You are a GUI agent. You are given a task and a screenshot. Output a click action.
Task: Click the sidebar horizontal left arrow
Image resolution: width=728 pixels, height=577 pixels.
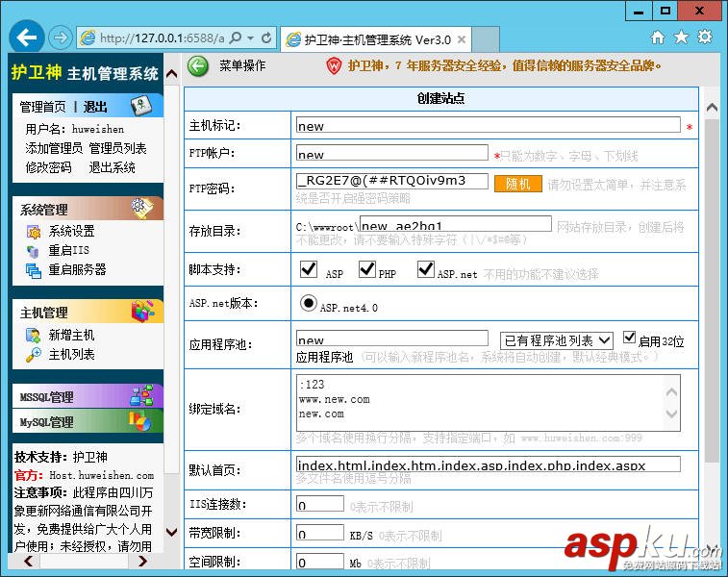(x=28, y=562)
